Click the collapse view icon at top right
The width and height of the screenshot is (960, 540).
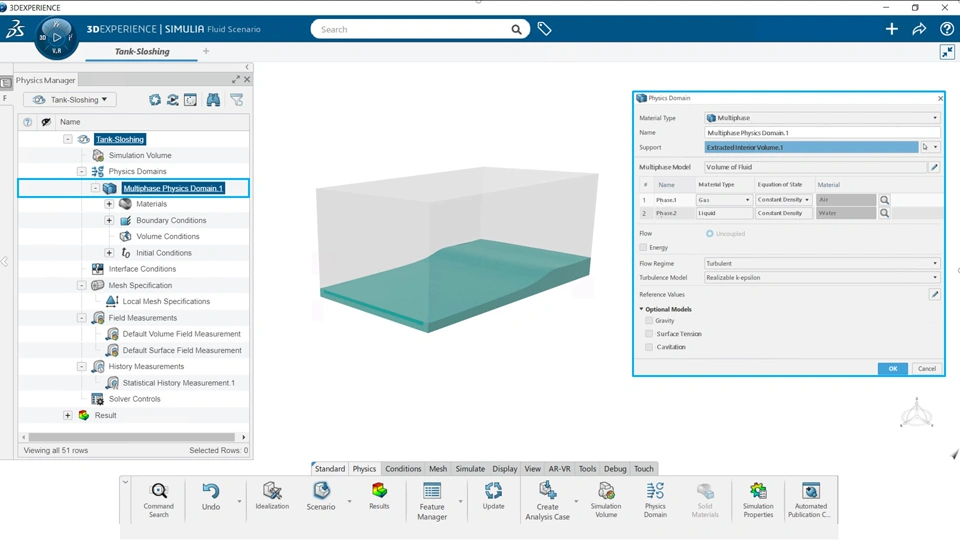[947, 52]
